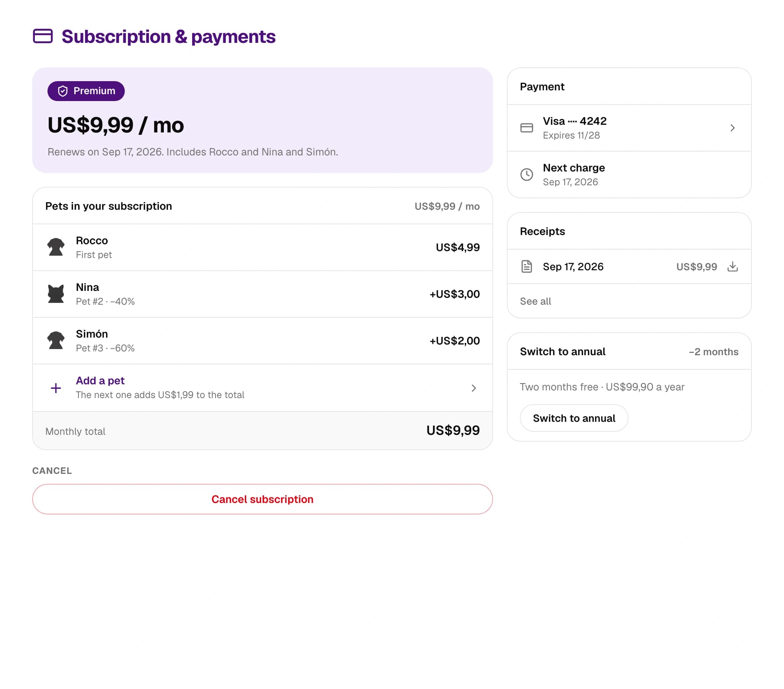
Task: Click the US$4,99 price for Rocco
Action: point(457,247)
